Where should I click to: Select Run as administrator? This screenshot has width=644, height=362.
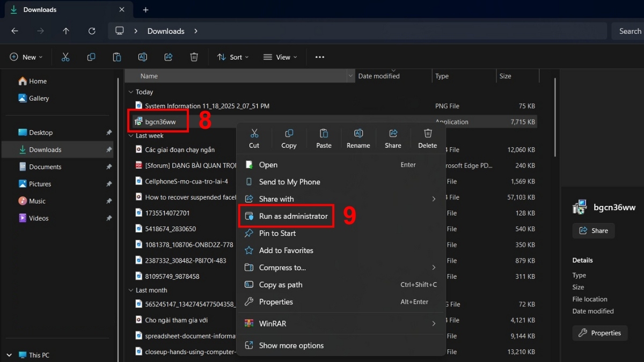tap(292, 216)
